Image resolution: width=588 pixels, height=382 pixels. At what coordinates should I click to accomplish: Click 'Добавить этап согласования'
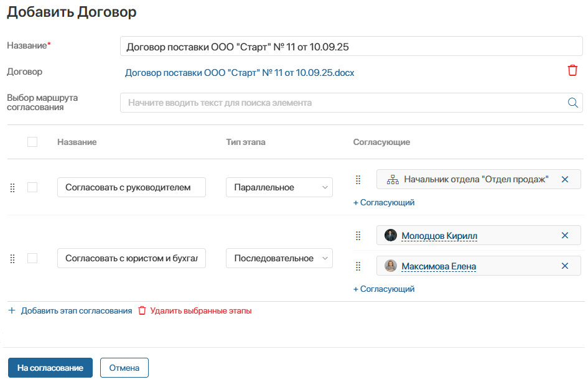coord(77,311)
